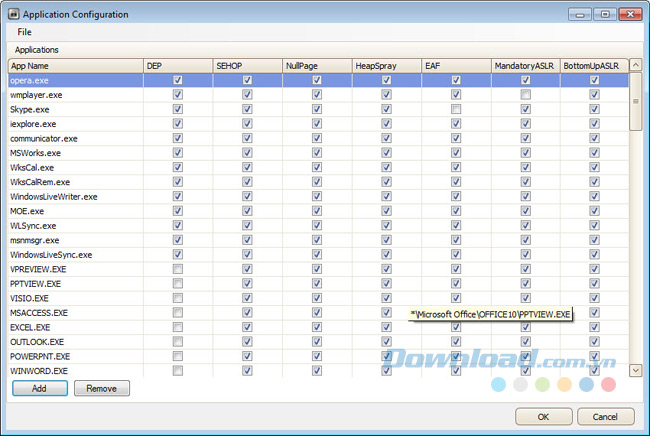Select the WLSync.exe row
The width and height of the screenshot is (650, 436).
coord(318,225)
